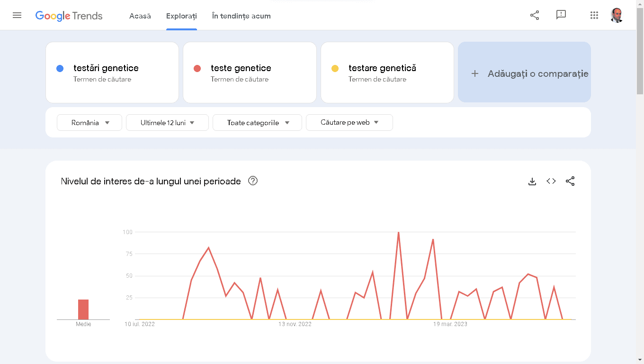The height and width of the screenshot is (364, 644).
Task: Open the send feedback icon
Action: [561, 15]
